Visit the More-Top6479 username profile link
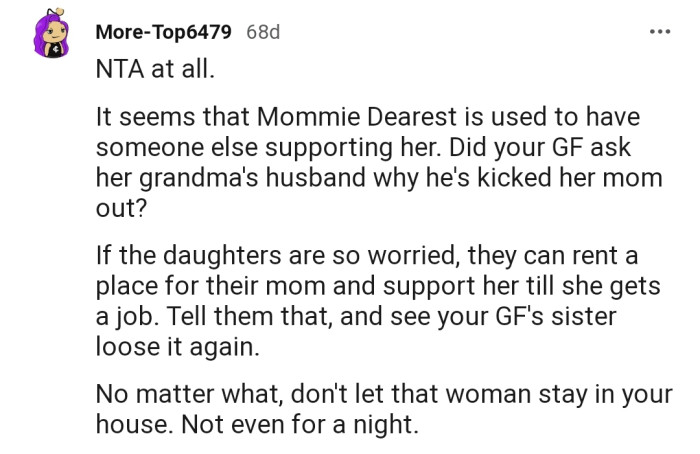700x454 pixels. point(163,32)
